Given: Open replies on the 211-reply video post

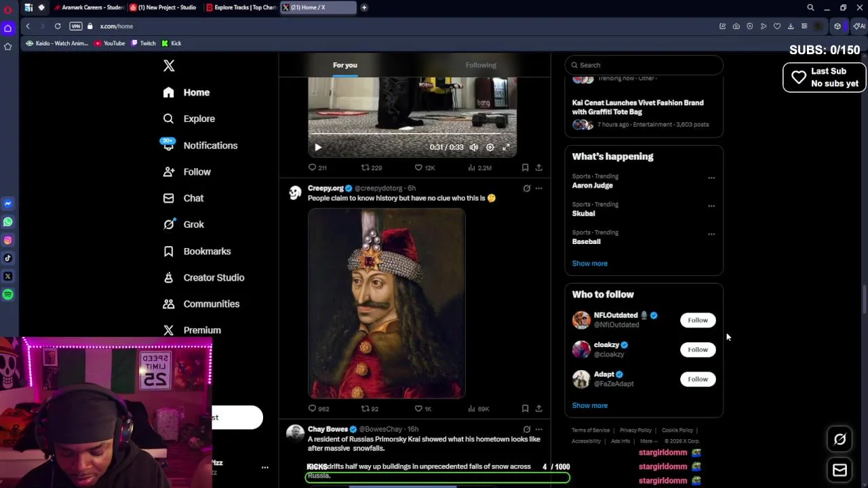Looking at the screenshot, I should pyautogui.click(x=317, y=167).
